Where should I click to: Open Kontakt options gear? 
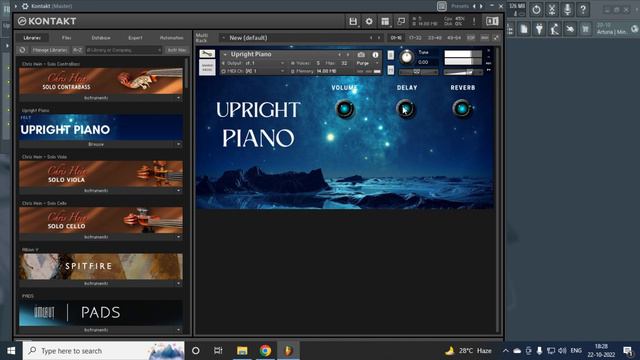(369, 21)
